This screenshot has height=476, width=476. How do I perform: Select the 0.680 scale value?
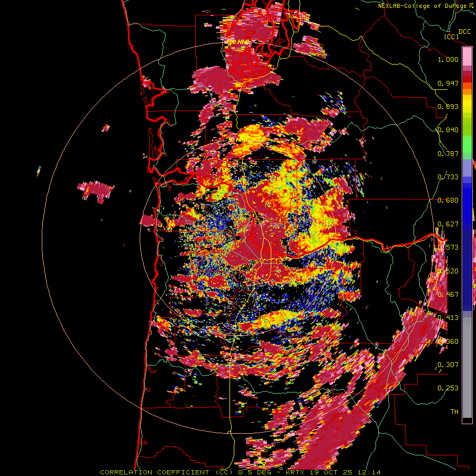(448, 200)
